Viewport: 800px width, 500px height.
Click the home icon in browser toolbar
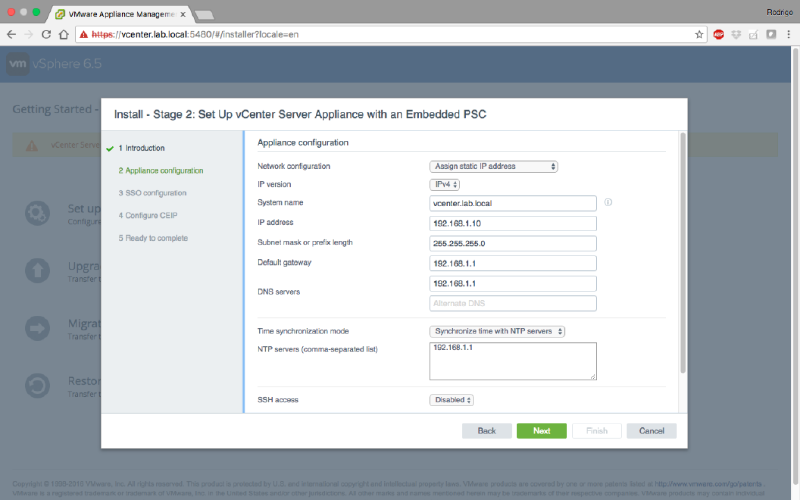[x=64, y=34]
